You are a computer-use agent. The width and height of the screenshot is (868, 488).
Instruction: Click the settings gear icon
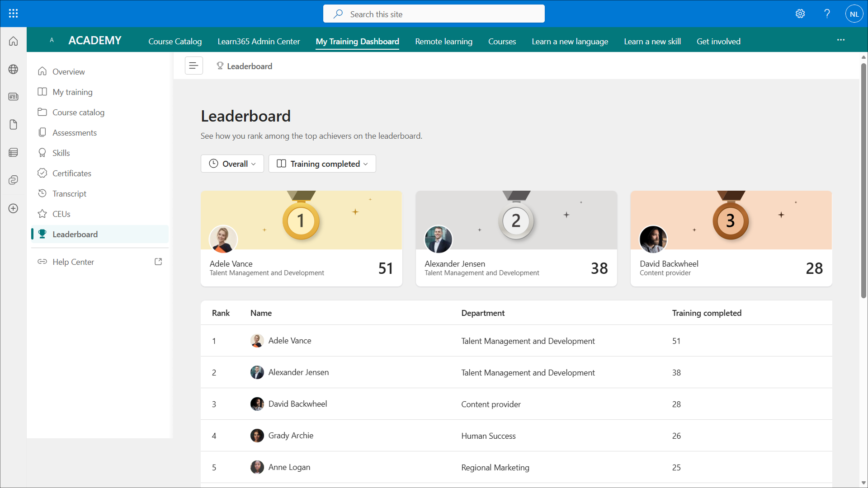[800, 14]
